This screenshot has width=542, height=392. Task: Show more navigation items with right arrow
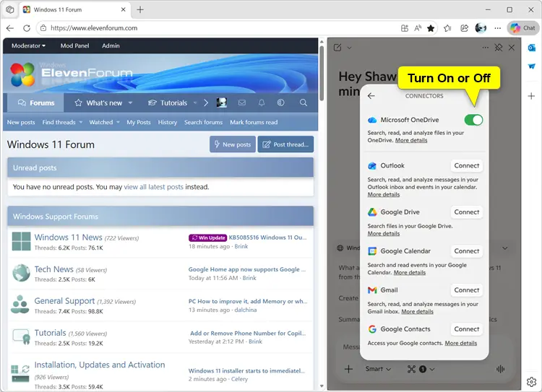pyautogui.click(x=206, y=103)
